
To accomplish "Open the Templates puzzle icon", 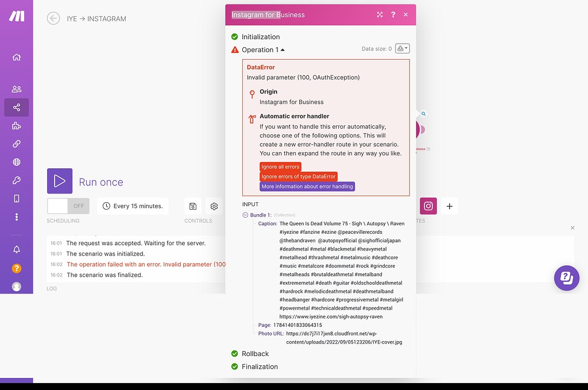I will (17, 126).
